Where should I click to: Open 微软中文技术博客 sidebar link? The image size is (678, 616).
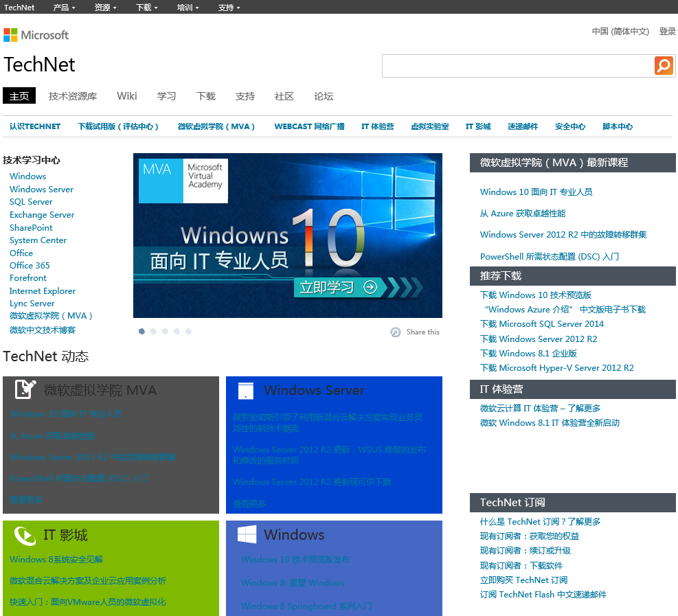[43, 330]
